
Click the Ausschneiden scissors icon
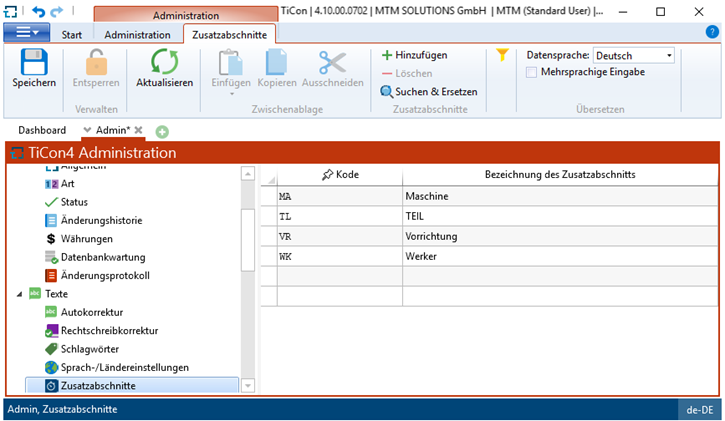pyautogui.click(x=332, y=62)
